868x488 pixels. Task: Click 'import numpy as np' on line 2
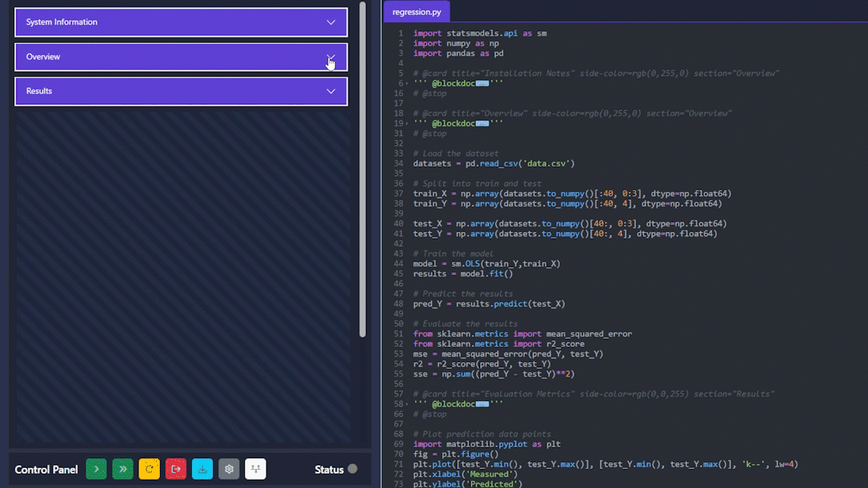click(456, 43)
